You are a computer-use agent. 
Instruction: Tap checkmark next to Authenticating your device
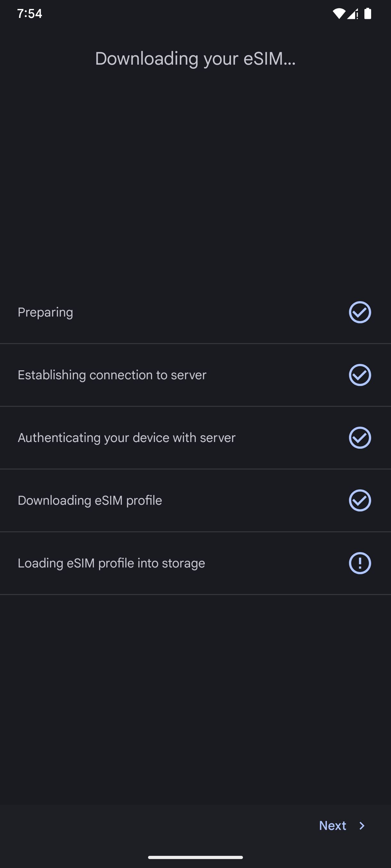[x=360, y=438]
